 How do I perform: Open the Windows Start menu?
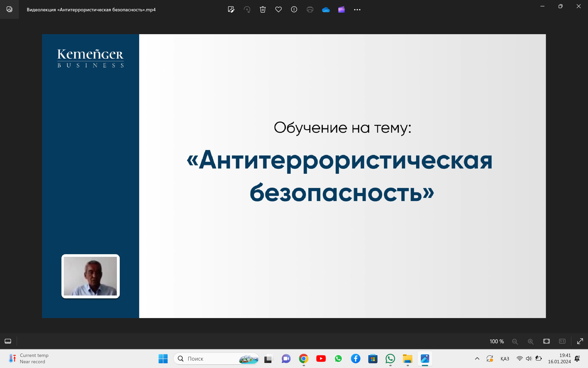pyautogui.click(x=163, y=359)
